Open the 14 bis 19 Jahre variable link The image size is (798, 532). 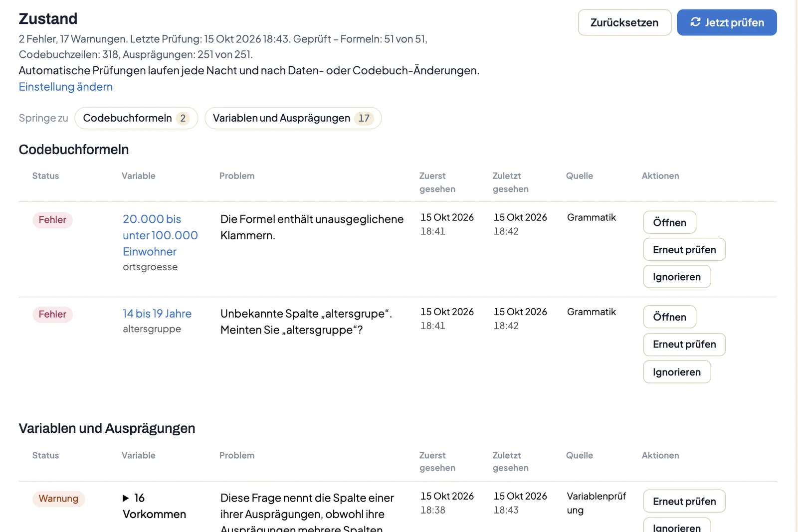click(x=157, y=314)
